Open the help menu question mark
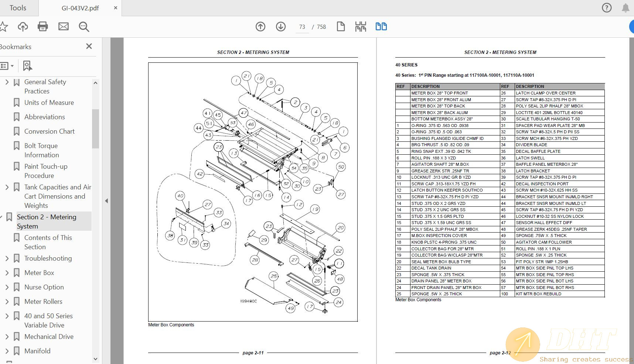 tap(606, 7)
